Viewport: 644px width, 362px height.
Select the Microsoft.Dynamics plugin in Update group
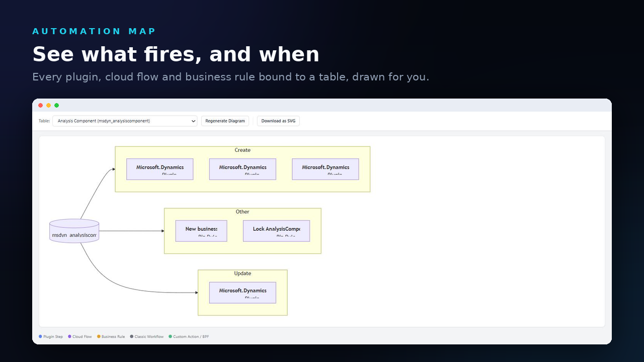tap(243, 293)
